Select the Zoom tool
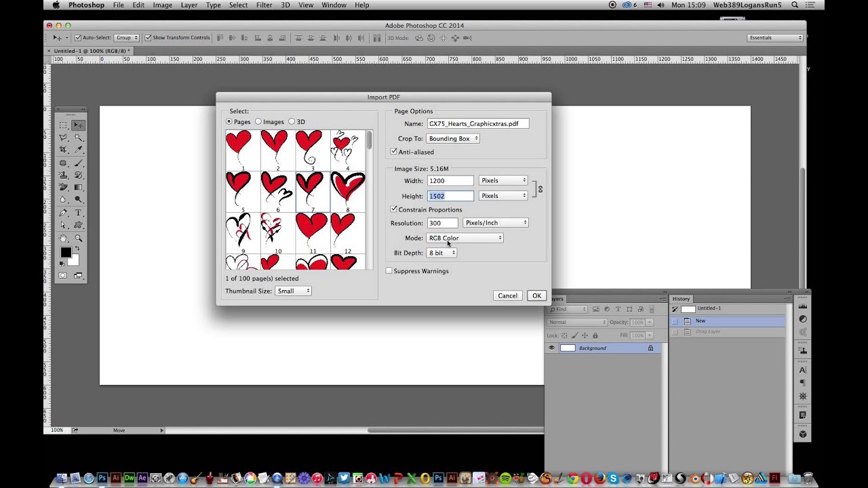This screenshot has width=868, height=488. (79, 238)
